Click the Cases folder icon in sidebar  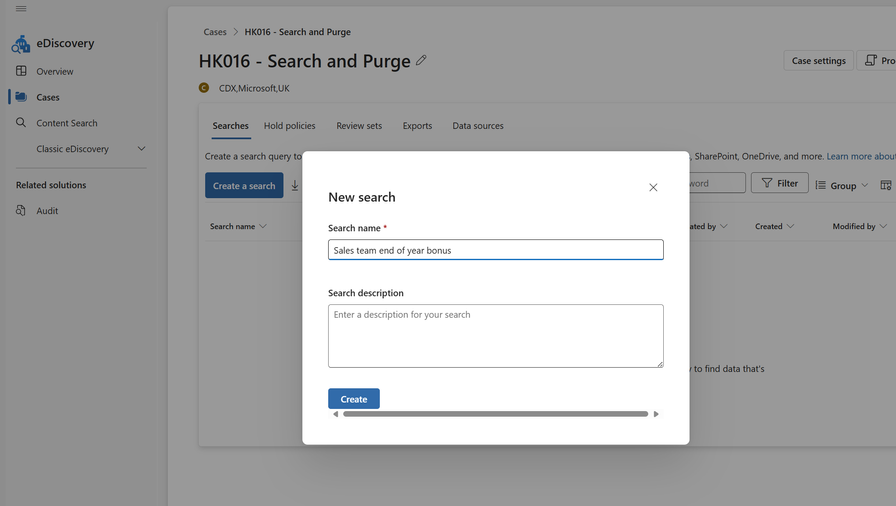(x=21, y=97)
